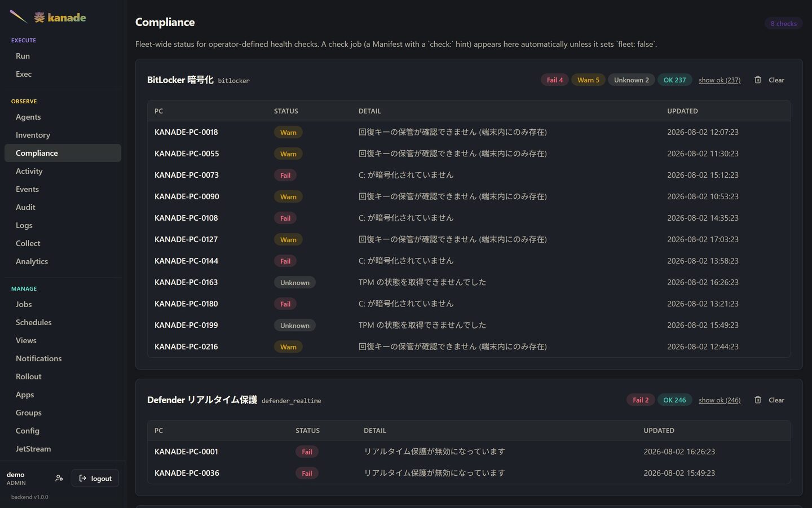Viewport: 812px width, 508px height.
Task: Click the BitLocker table's UPDATED column header
Action: [x=682, y=111]
